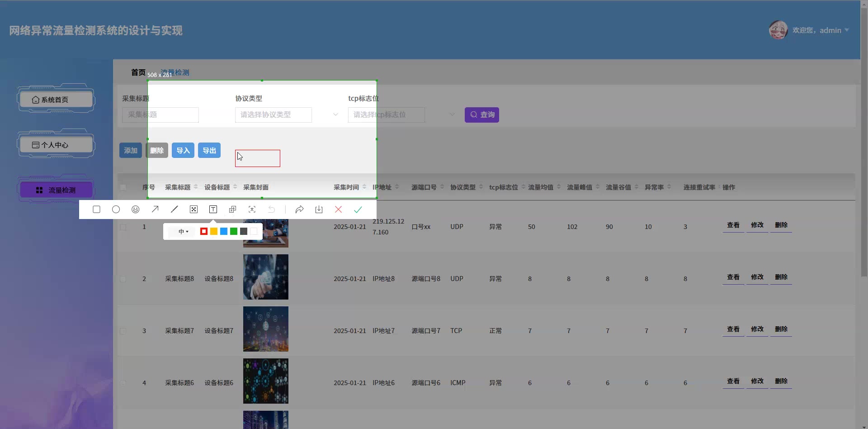Open the admin user dropdown menu

(821, 30)
